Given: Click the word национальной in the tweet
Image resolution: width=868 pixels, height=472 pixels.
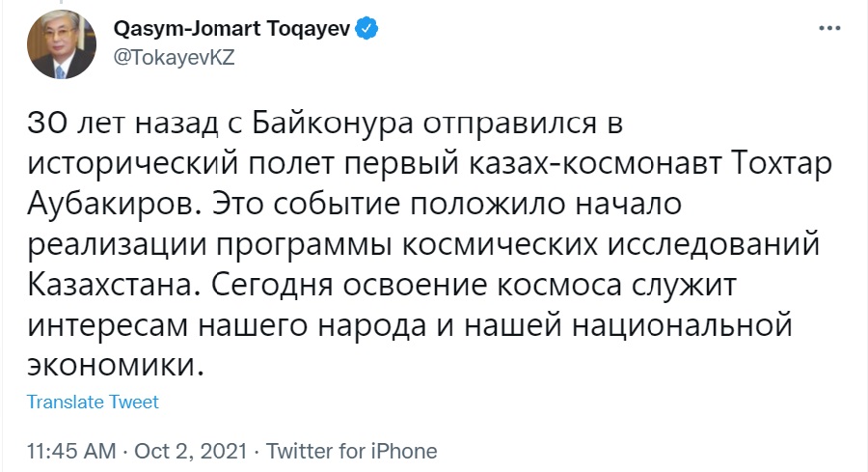Looking at the screenshot, I should [682, 325].
